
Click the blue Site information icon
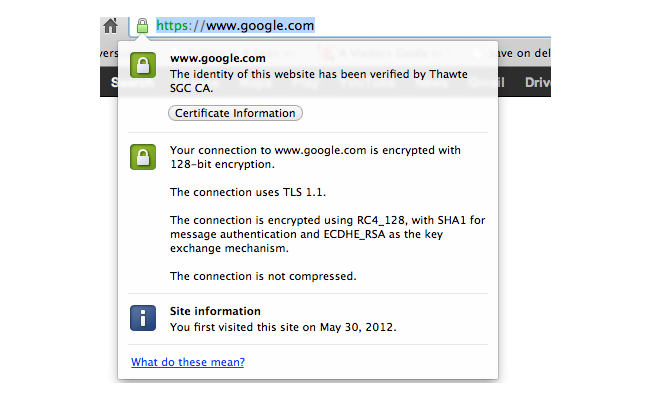click(143, 318)
